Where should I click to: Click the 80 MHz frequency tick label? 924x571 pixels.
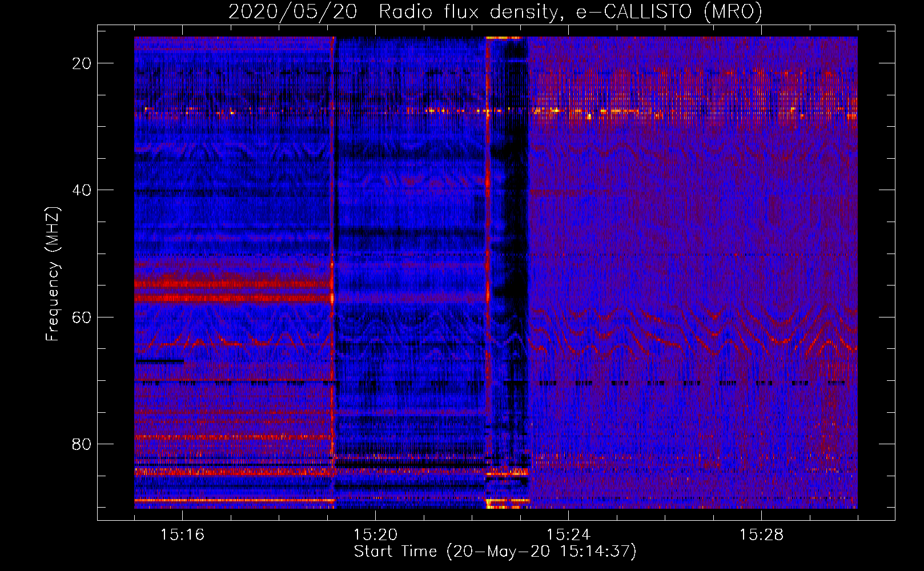[82, 444]
